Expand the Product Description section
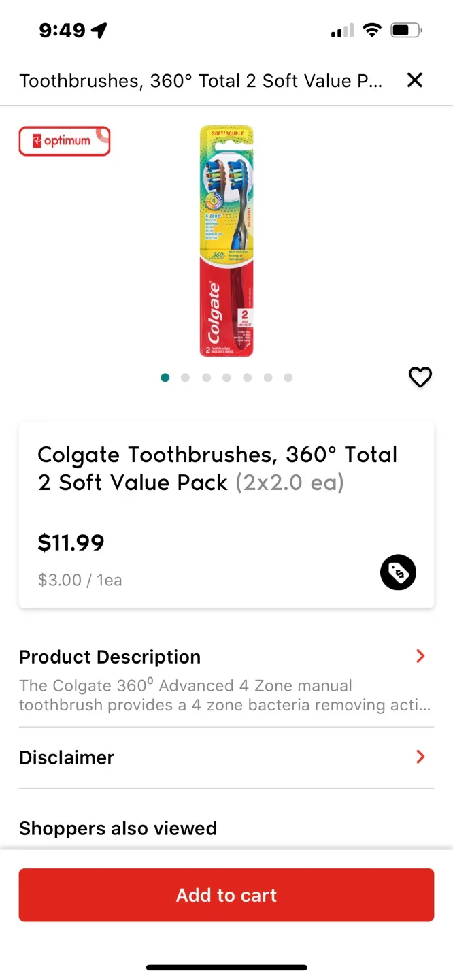This screenshot has height=980, width=453. [110, 656]
